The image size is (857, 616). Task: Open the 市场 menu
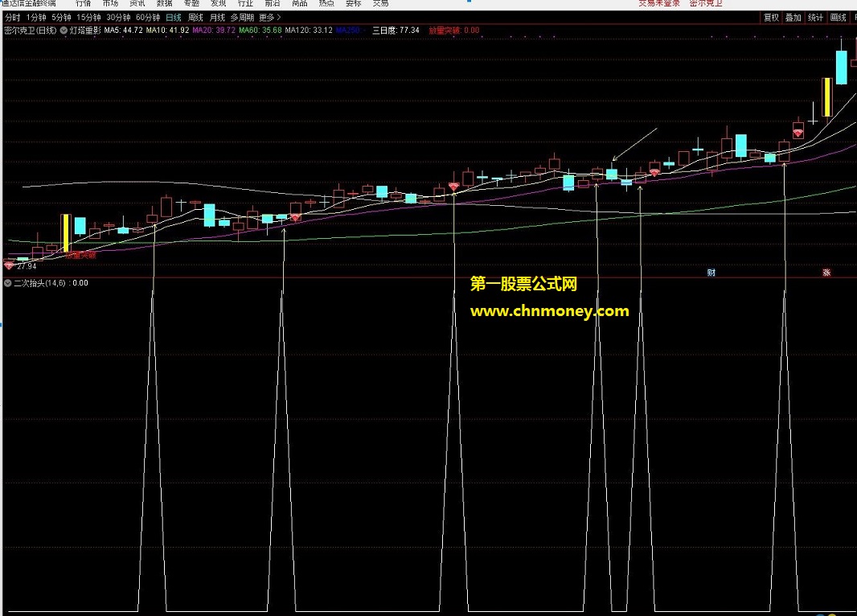[110, 2]
